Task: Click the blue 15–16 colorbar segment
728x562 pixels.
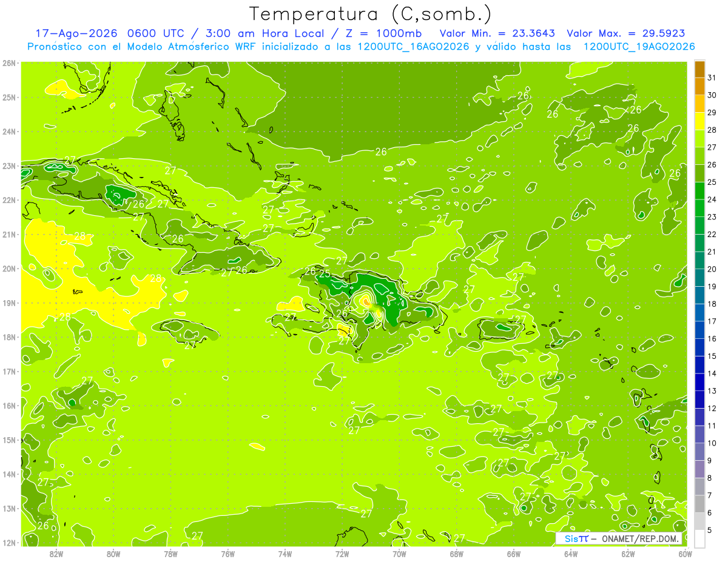Action: [699, 347]
